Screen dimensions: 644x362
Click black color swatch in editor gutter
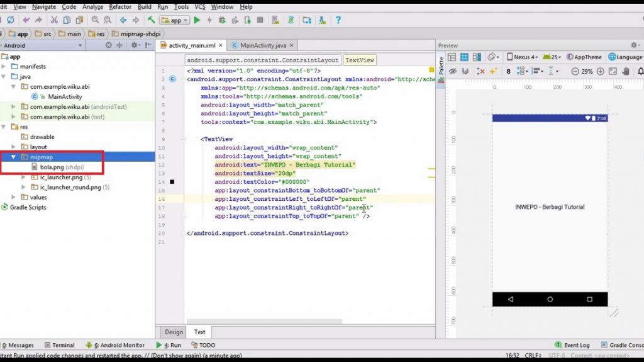[172, 182]
